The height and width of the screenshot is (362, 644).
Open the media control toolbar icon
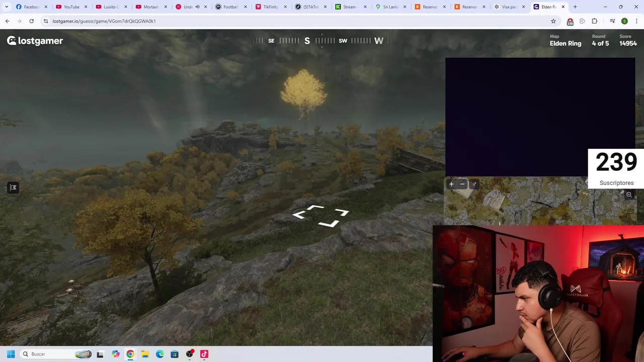click(612, 21)
